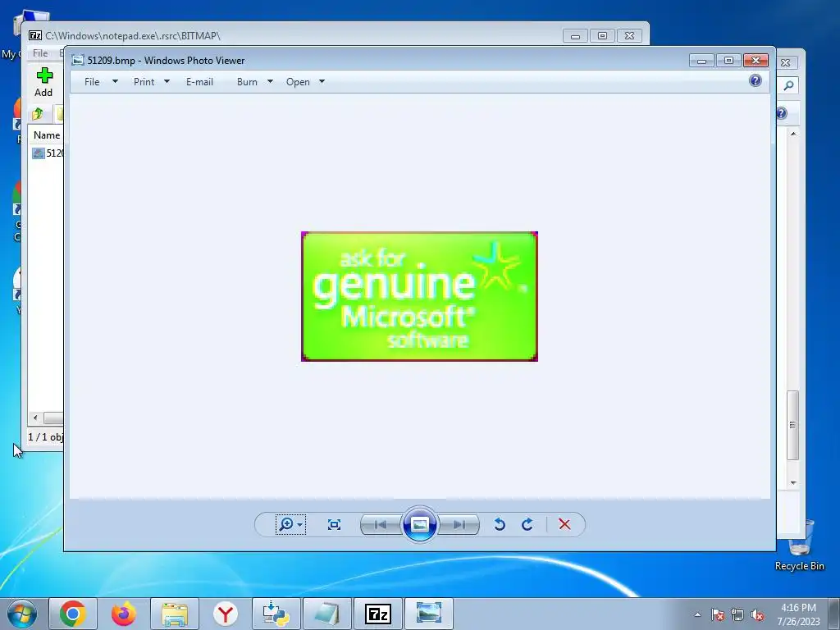Delete the photo with red X
Viewport: 840px width, 630px height.
[x=564, y=524]
